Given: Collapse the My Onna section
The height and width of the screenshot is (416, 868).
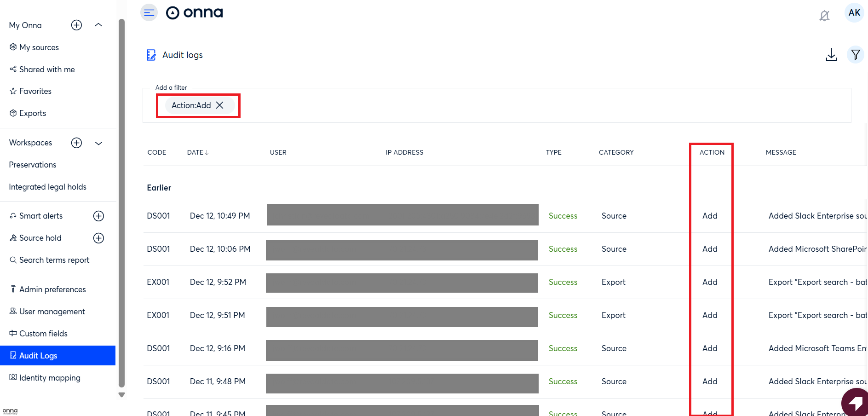Looking at the screenshot, I should (98, 25).
